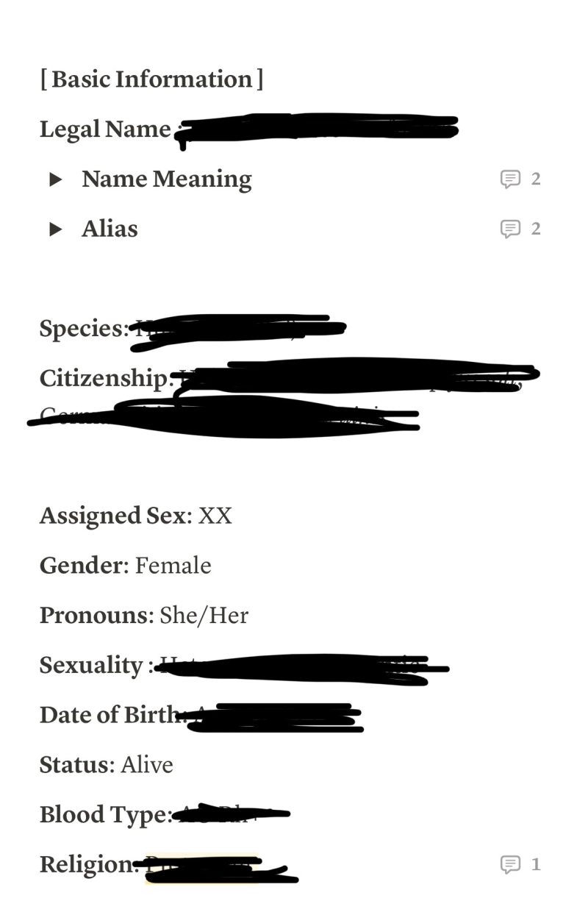
Task: Click the Status value Alive
Action: pos(147,765)
